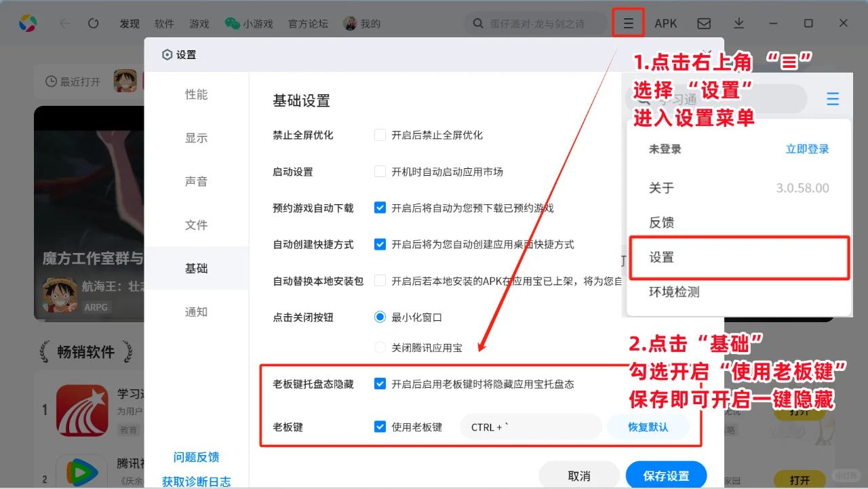The width and height of the screenshot is (868, 489).
Task: Open the download manager icon at top right
Action: (739, 22)
